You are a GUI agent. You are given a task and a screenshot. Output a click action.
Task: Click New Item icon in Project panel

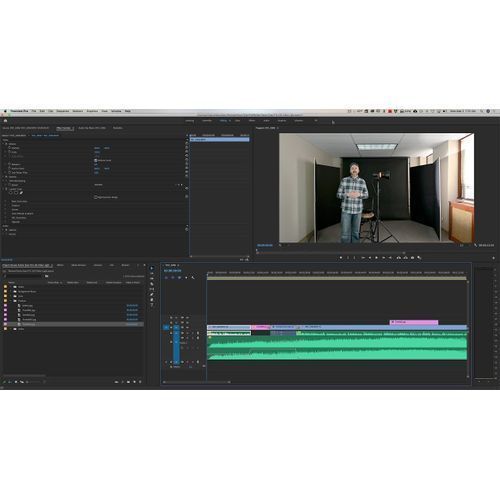[134, 382]
